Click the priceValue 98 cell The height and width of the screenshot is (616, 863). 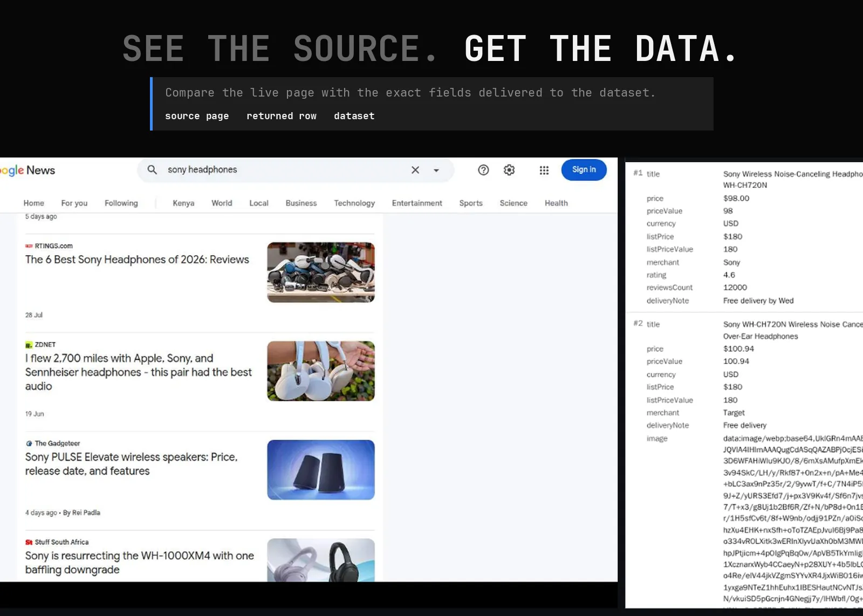pos(728,211)
